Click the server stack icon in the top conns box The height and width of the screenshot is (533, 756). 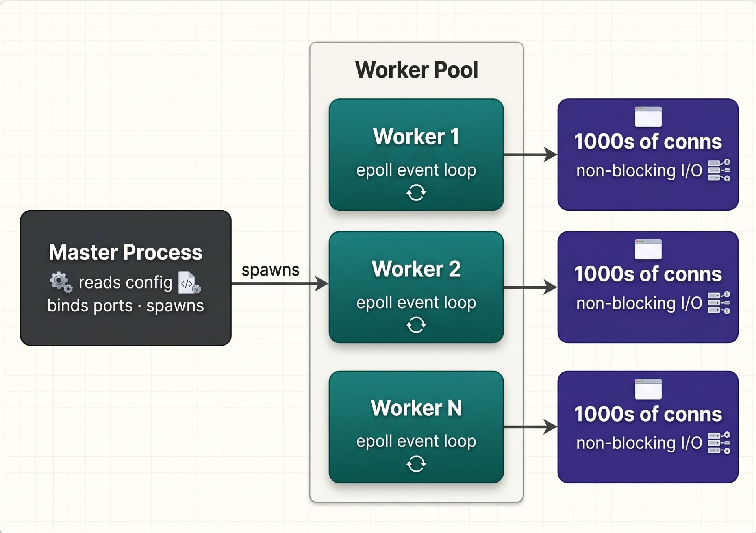click(x=719, y=170)
